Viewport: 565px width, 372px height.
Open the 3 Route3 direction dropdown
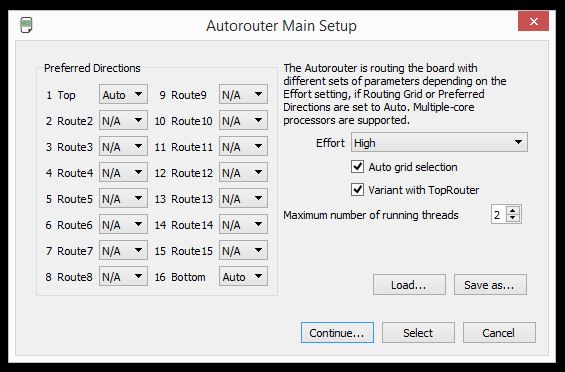(123, 146)
